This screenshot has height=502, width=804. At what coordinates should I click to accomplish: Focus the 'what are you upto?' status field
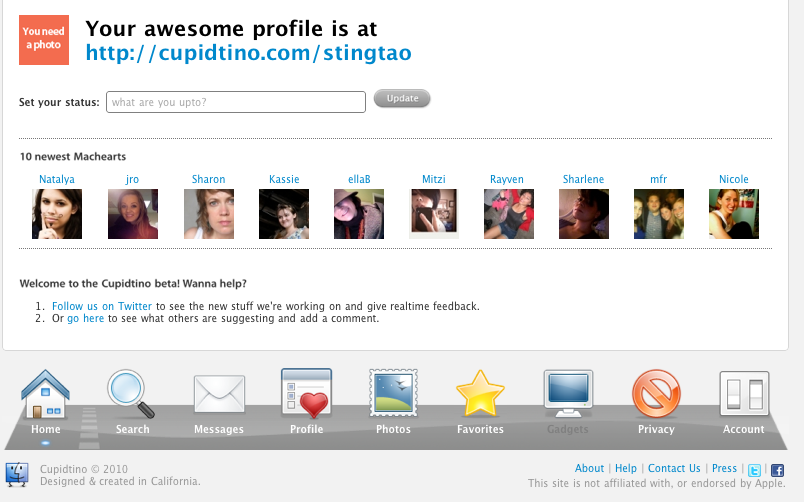236,102
